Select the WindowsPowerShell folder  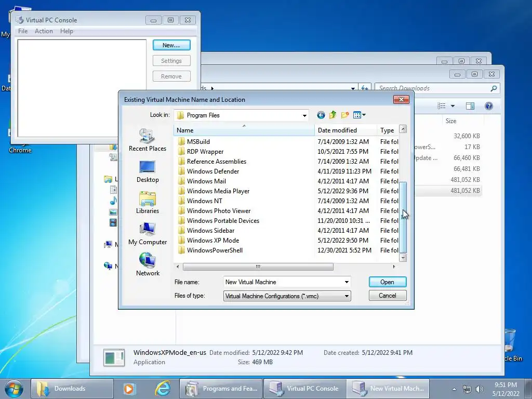215,250
